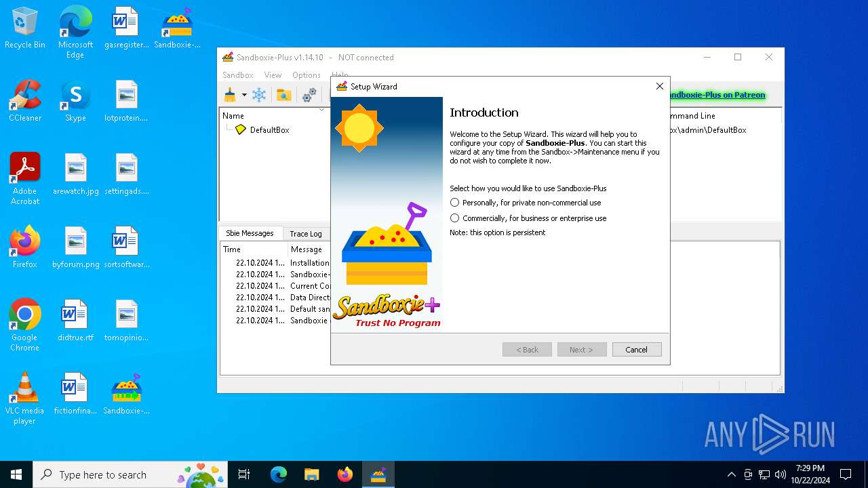Open the Sandbox menu
This screenshot has height=488, width=868.
[238, 75]
